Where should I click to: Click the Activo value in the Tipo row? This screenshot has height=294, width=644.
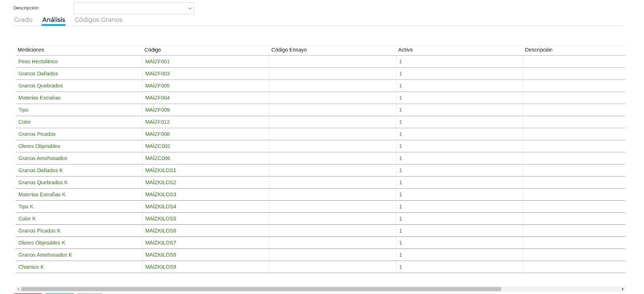pos(400,110)
